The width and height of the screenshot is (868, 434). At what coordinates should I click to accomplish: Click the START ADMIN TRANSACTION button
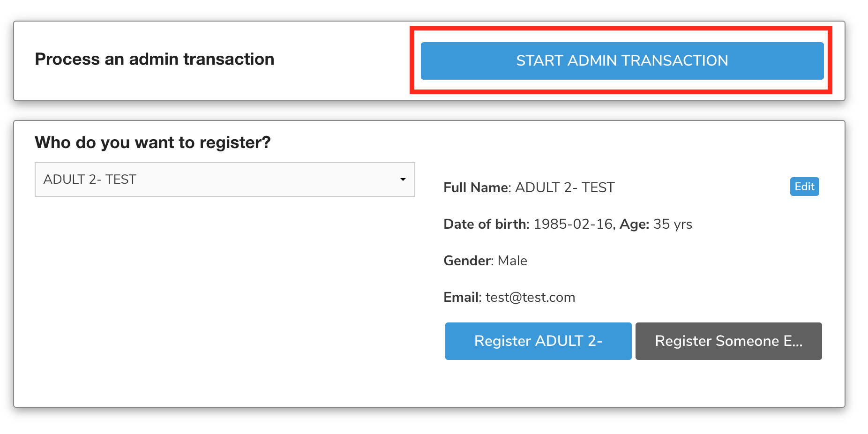click(x=622, y=61)
